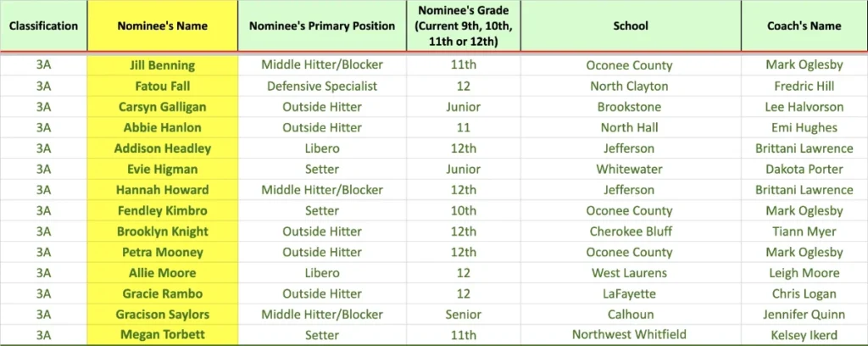Select Gracie Rambo's name cell

163,293
